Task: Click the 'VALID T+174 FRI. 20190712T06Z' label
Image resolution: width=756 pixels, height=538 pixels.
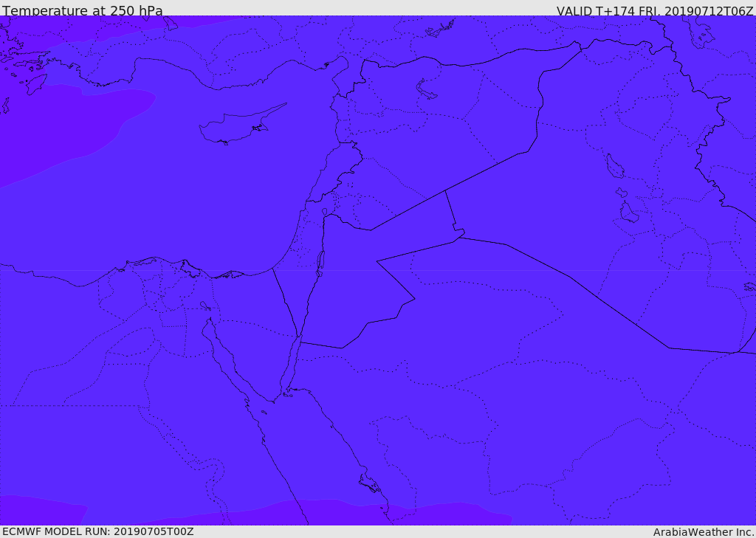Action: point(655,10)
